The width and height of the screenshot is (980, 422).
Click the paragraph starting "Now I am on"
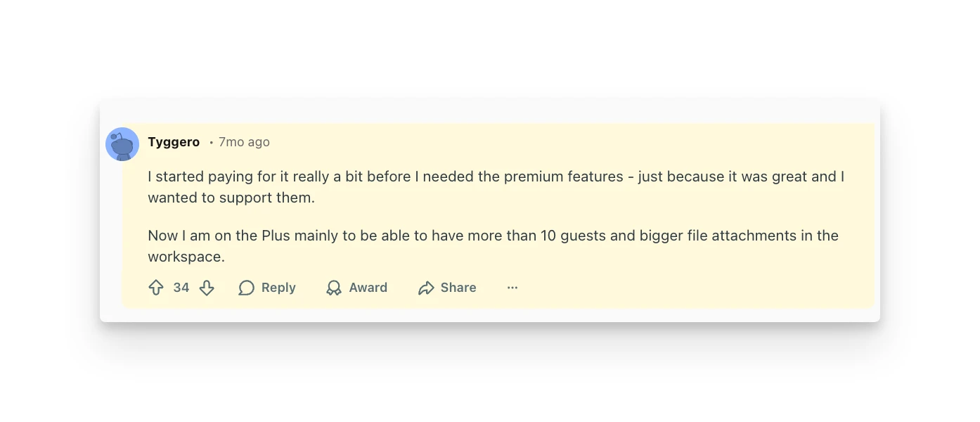(x=492, y=236)
